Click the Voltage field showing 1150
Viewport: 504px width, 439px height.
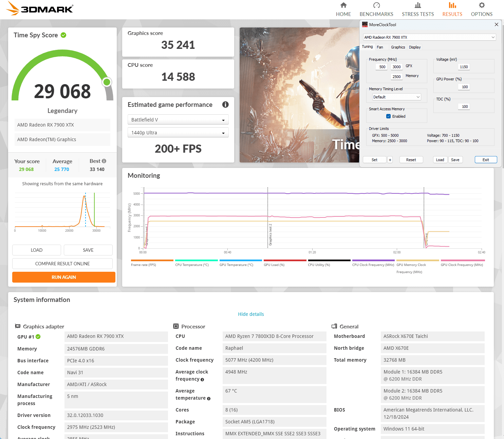464,67
